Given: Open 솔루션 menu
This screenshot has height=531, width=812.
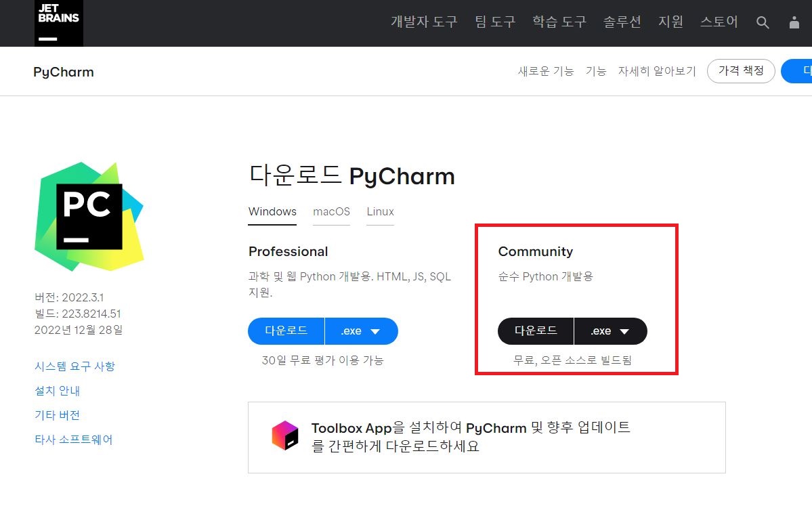Looking at the screenshot, I should pos(622,22).
